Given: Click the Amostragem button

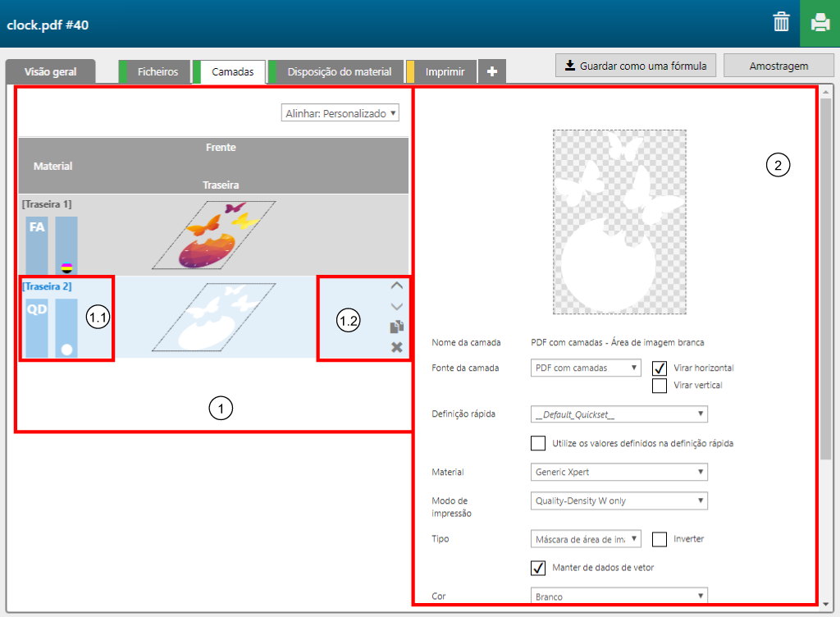Looking at the screenshot, I should click(x=778, y=66).
